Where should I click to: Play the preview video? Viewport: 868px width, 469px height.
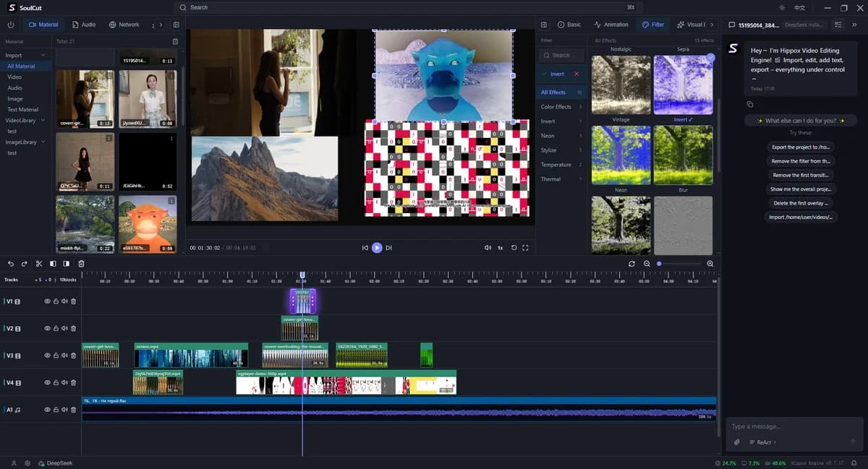click(x=377, y=247)
